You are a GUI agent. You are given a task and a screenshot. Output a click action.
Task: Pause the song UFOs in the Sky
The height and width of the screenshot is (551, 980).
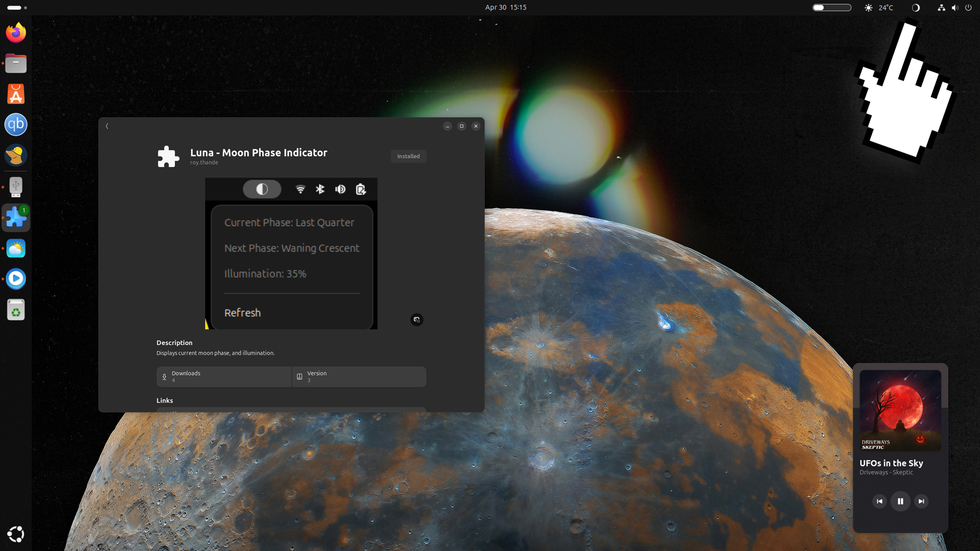click(x=900, y=501)
